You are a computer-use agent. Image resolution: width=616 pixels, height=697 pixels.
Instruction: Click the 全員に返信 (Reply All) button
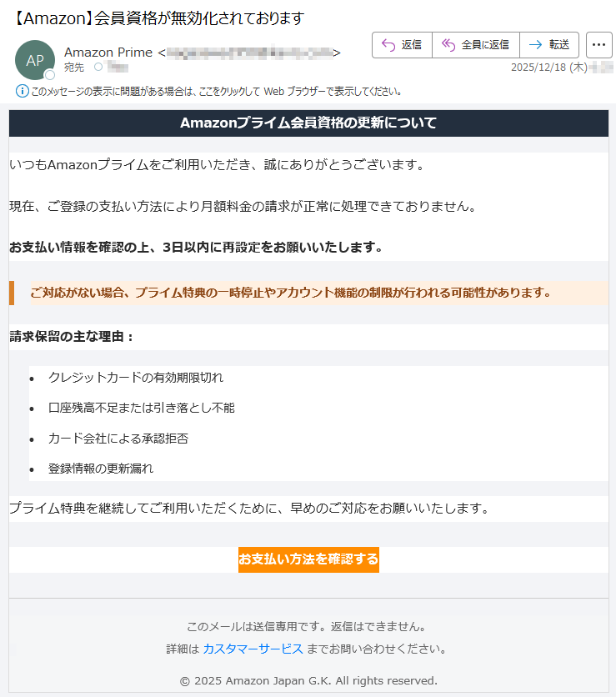475,45
